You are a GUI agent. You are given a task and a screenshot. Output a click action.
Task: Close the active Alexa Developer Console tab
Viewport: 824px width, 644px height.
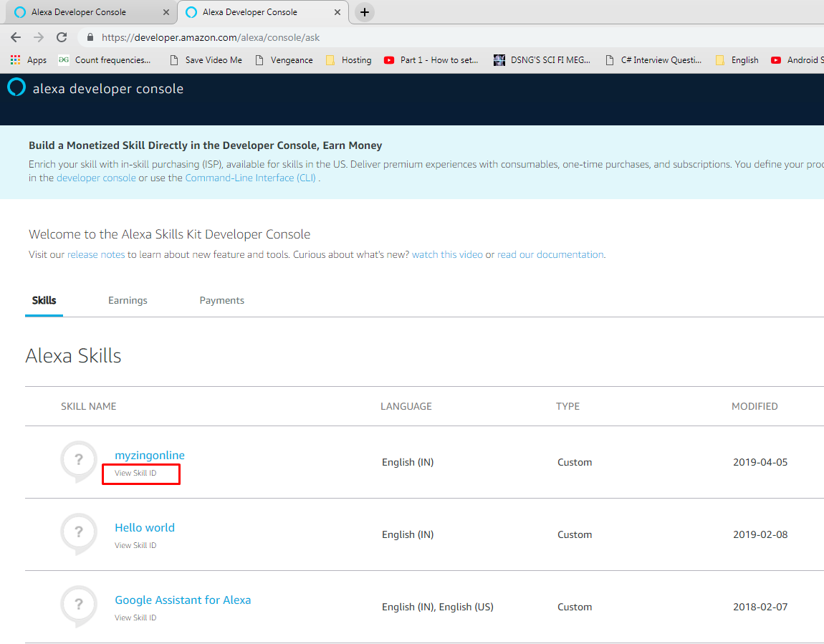[x=337, y=12]
